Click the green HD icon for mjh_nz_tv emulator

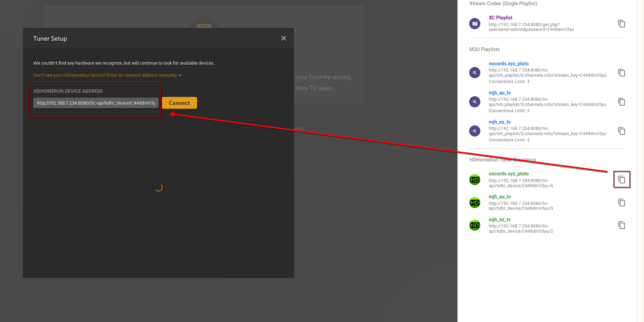(474, 225)
